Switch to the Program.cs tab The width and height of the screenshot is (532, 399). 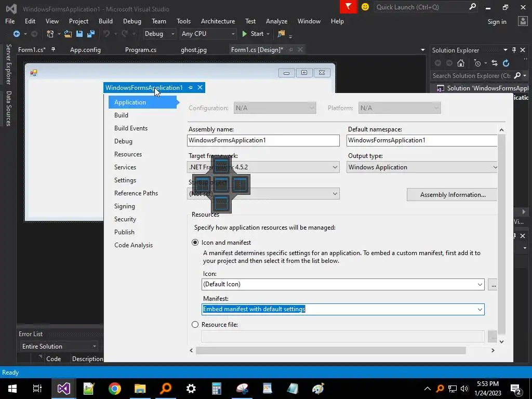tap(140, 49)
